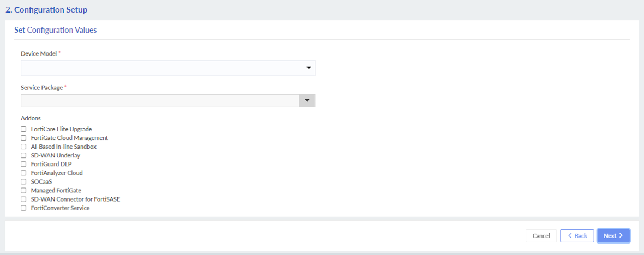644x255 pixels.
Task: Check FortiGate Cloud Management addon
Action: 23,138
